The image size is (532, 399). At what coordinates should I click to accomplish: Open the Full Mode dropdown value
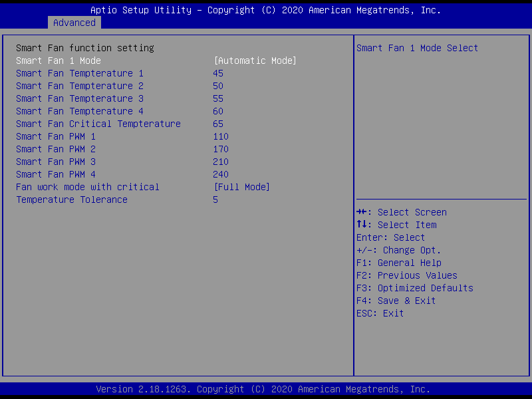[242, 187]
